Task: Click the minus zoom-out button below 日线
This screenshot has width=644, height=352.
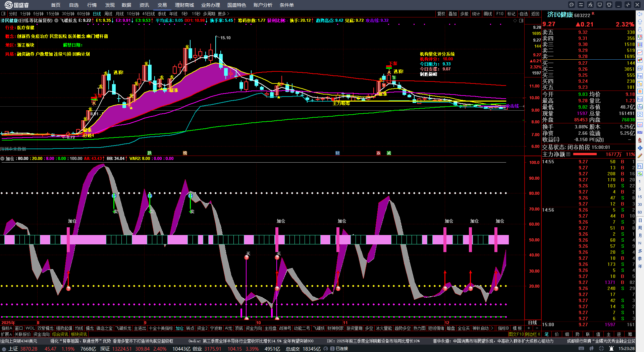Action: (537, 328)
